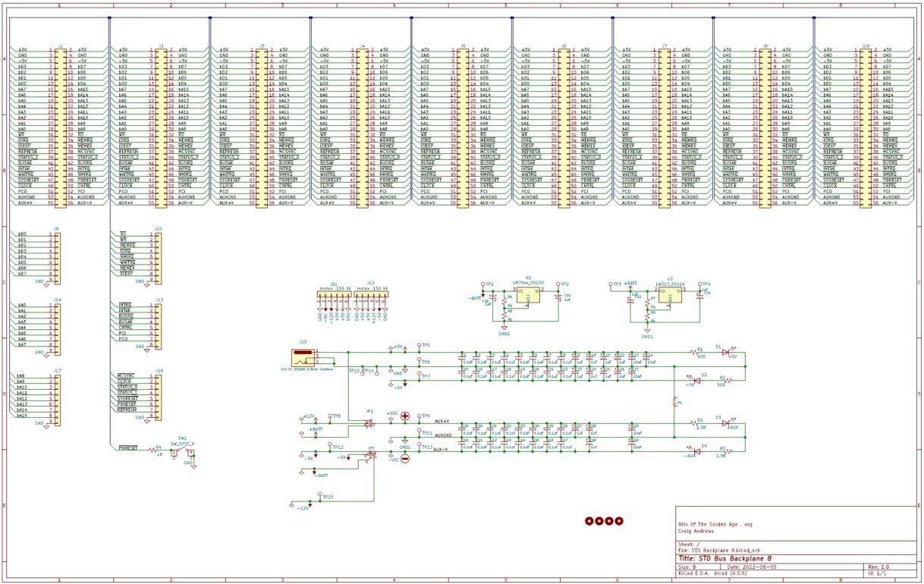Select capacitor C50 next to TP2
924x584 pixels.
(x=558, y=297)
